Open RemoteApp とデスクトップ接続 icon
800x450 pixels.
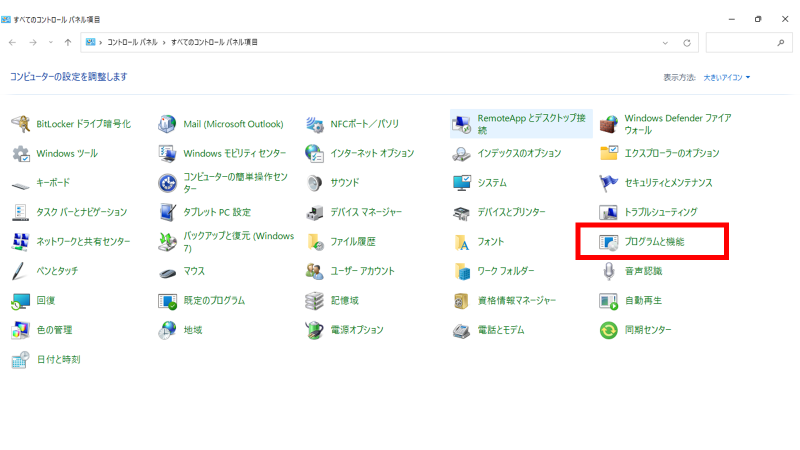coord(462,124)
